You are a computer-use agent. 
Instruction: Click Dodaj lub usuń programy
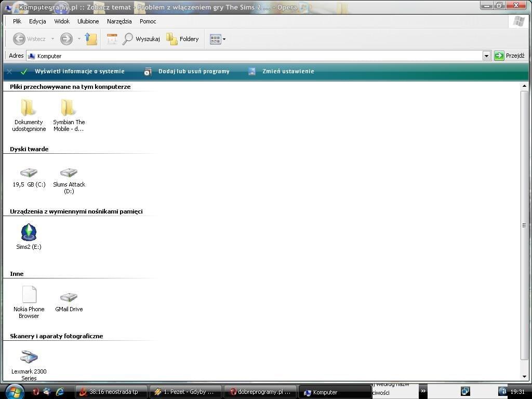(x=194, y=71)
